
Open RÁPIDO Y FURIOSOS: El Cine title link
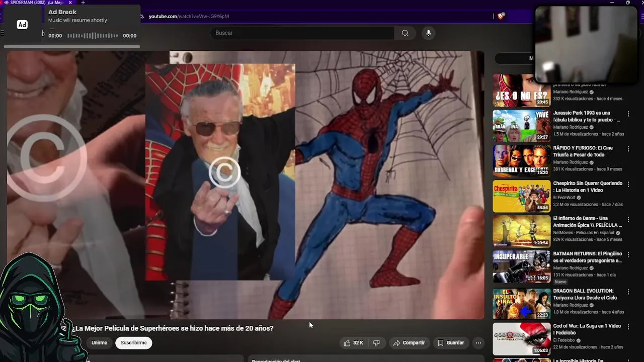[583, 152]
